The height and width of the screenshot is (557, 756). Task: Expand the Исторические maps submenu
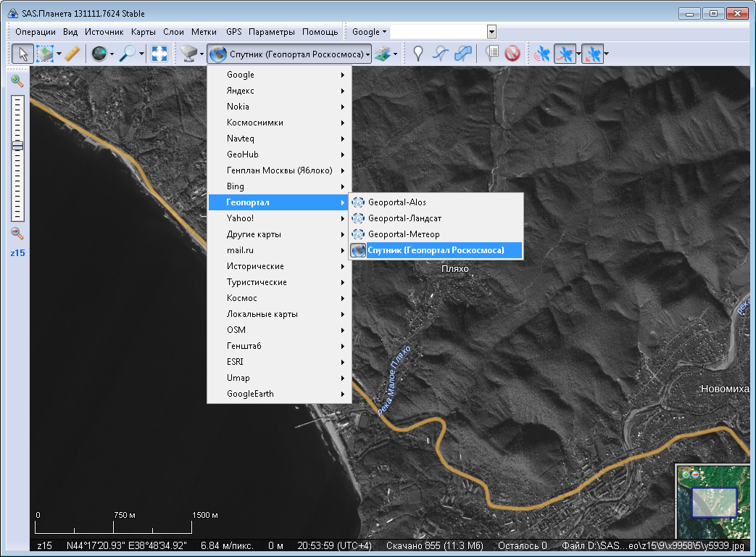(280, 266)
